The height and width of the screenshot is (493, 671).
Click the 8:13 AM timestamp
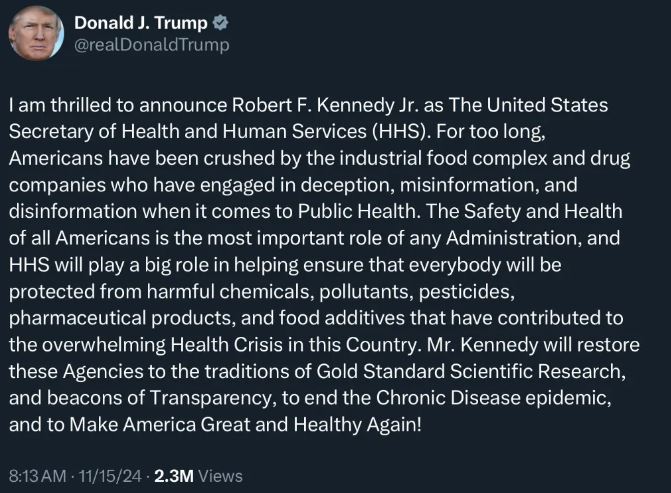[38, 476]
